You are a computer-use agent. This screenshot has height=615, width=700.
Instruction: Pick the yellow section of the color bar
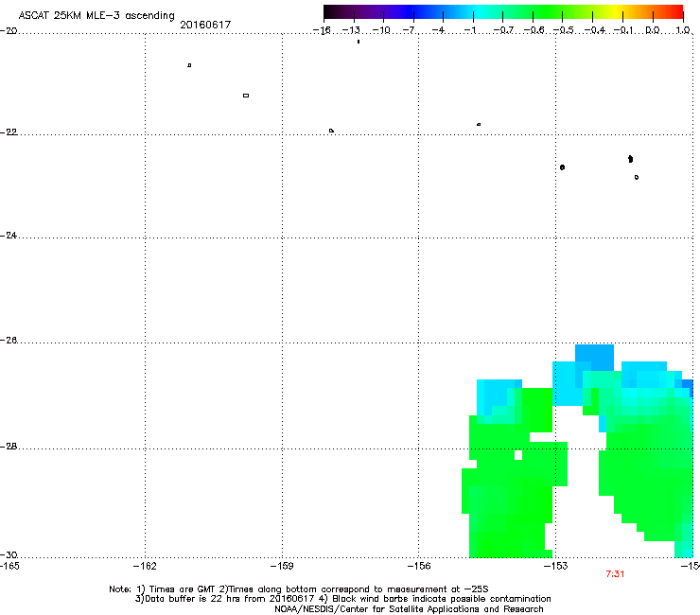coord(619,11)
